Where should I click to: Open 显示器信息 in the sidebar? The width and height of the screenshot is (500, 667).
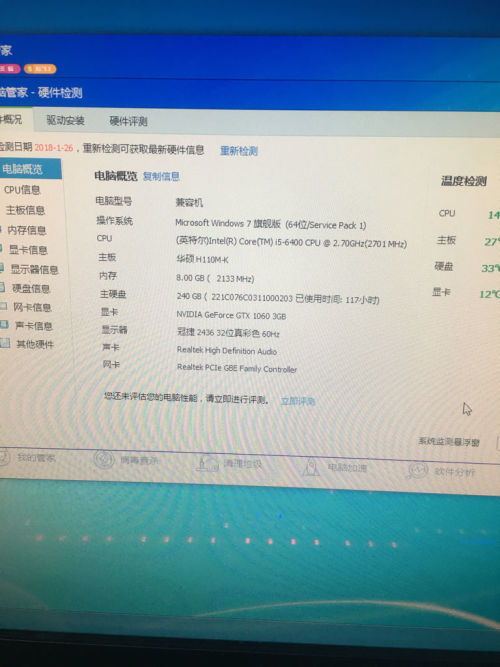pos(34,270)
